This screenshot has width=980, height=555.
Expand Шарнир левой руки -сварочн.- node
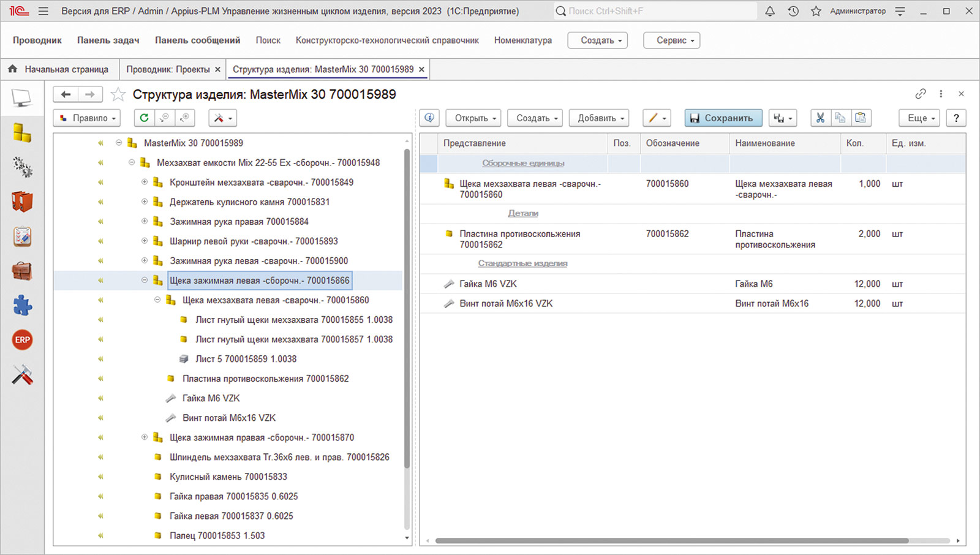coord(145,241)
